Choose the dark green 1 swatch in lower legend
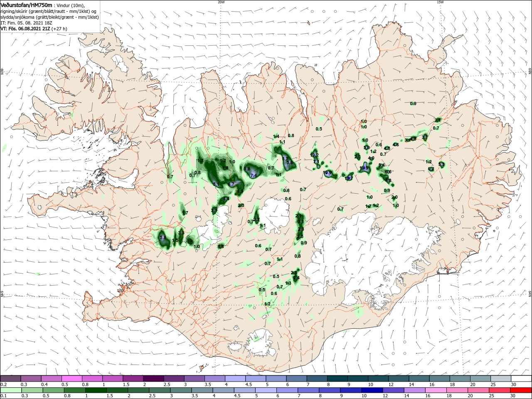Viewport: 532px width, 399px height. coord(96,390)
